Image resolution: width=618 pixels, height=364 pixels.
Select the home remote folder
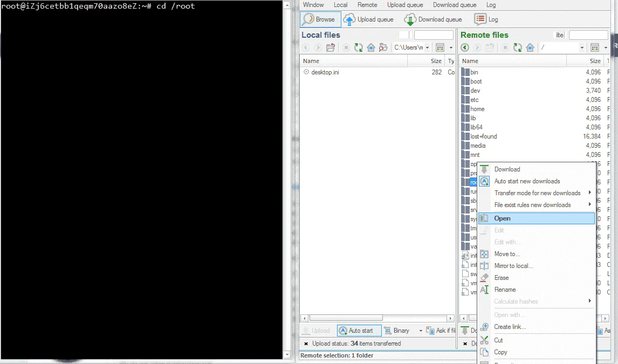477,109
